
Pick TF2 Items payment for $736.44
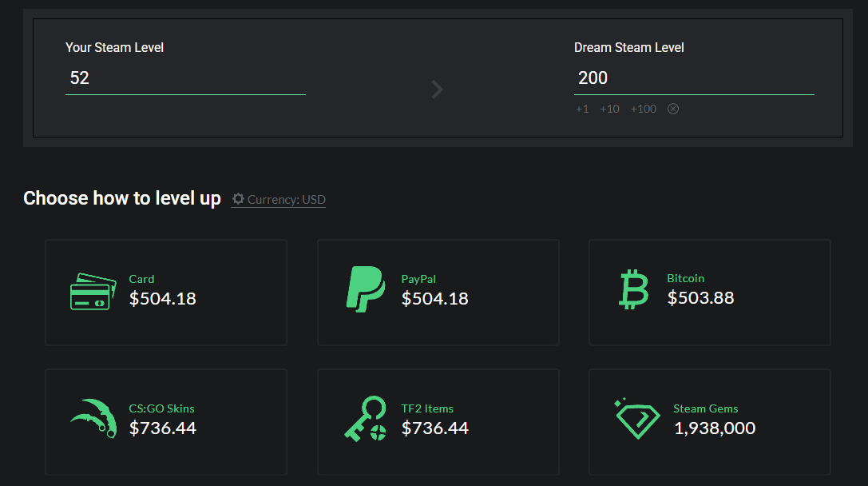pyautogui.click(x=438, y=422)
